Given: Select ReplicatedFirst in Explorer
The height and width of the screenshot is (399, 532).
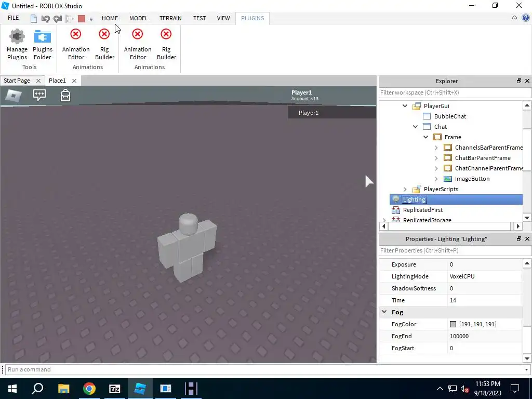Looking at the screenshot, I should point(422,210).
